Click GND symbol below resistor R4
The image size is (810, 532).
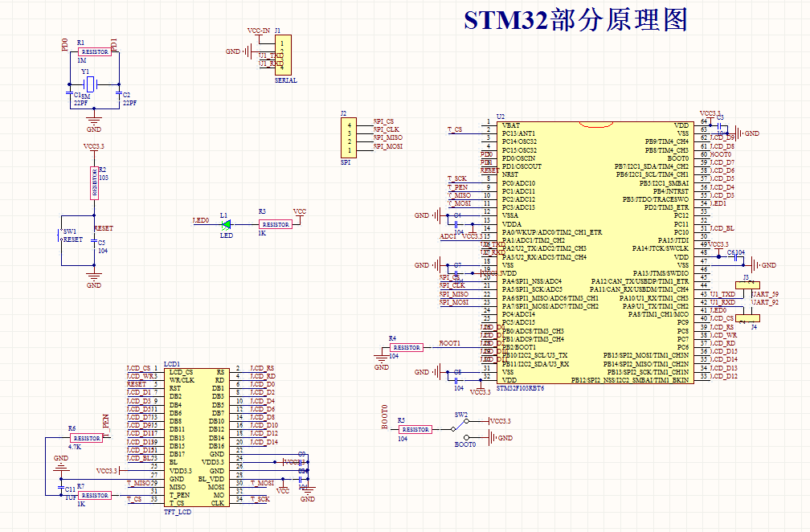382,358
